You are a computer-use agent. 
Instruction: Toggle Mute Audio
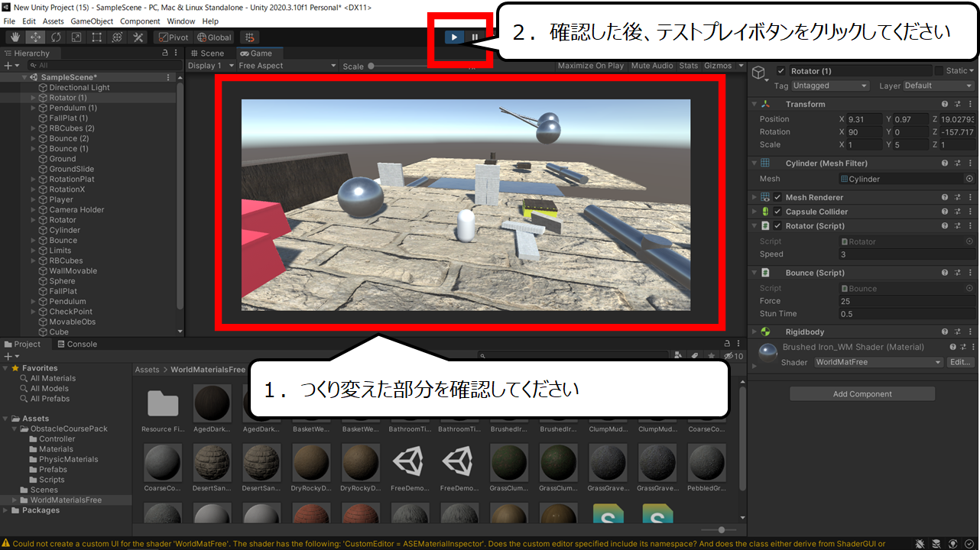point(652,66)
